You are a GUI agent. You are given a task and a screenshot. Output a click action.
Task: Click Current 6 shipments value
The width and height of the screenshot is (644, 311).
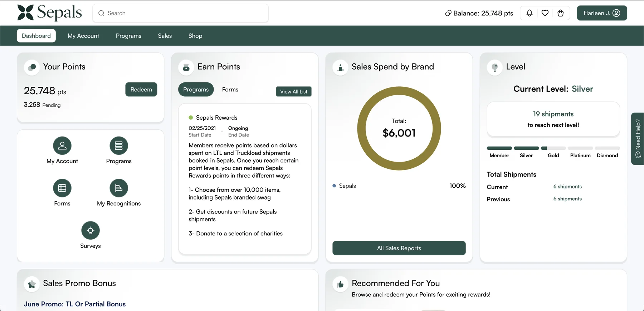coord(567,187)
